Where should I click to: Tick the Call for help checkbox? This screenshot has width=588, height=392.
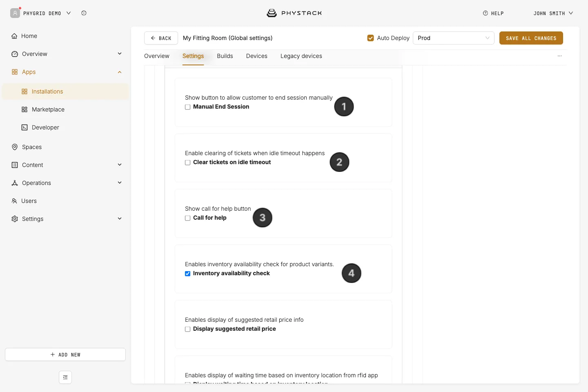click(x=188, y=218)
